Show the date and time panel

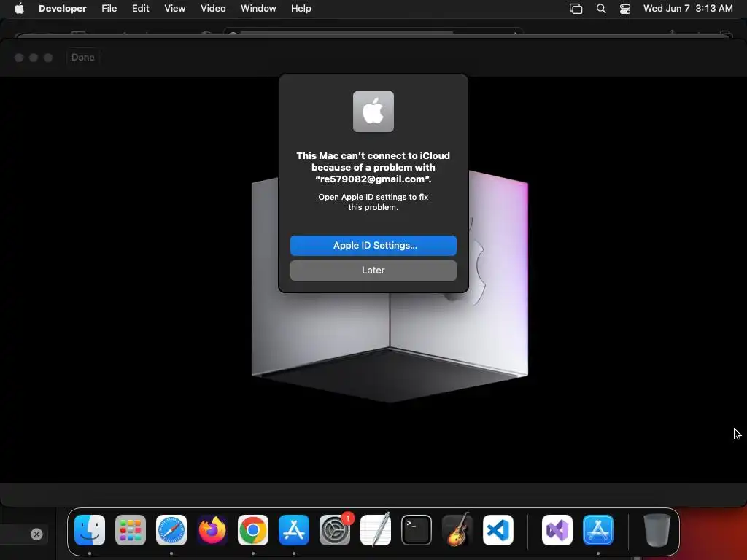(x=688, y=8)
